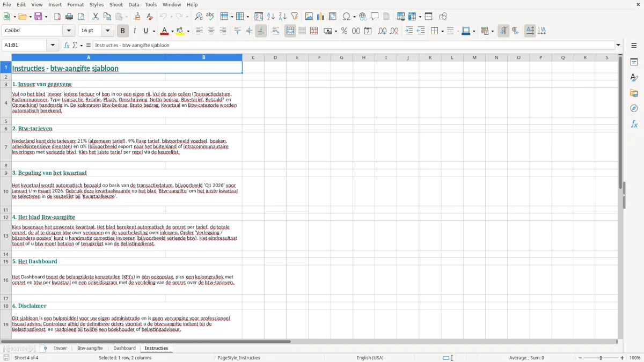Expand the Borders dropdown arrow

pyautogui.click(x=442, y=31)
